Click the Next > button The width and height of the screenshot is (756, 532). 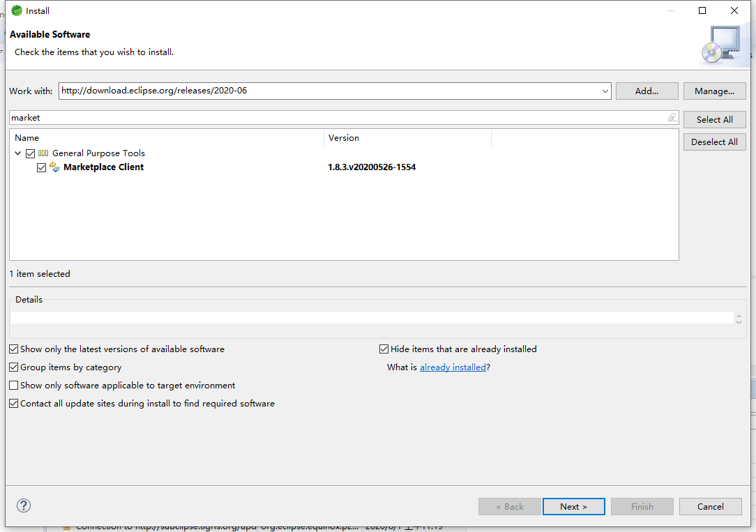click(573, 506)
